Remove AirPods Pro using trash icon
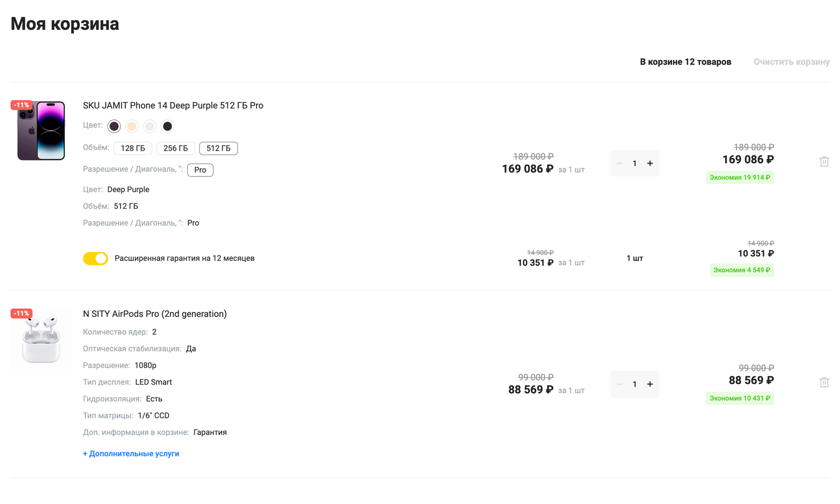This screenshot has width=840, height=504. pos(824,382)
